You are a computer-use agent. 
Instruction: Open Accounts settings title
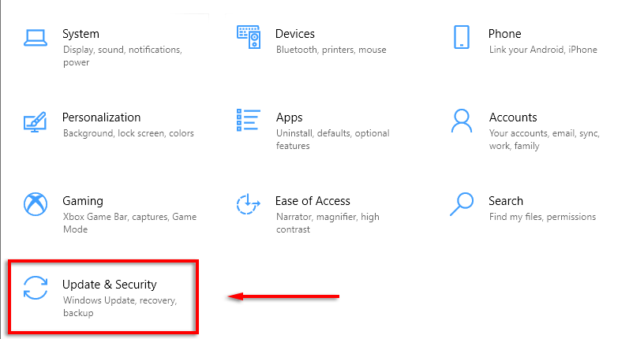[513, 117]
